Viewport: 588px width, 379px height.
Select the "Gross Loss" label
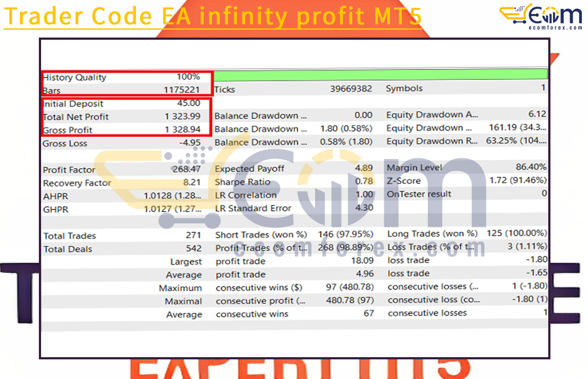(65, 144)
